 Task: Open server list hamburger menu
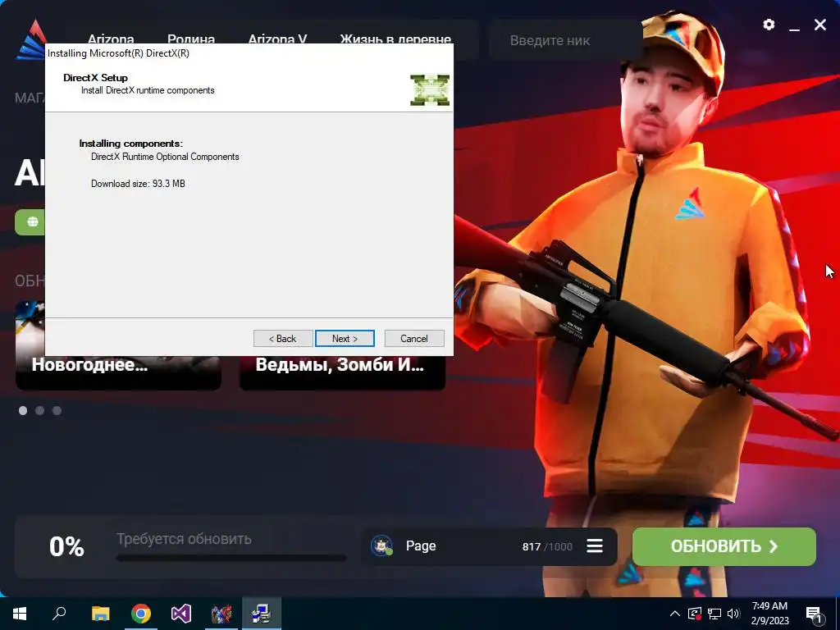point(595,546)
